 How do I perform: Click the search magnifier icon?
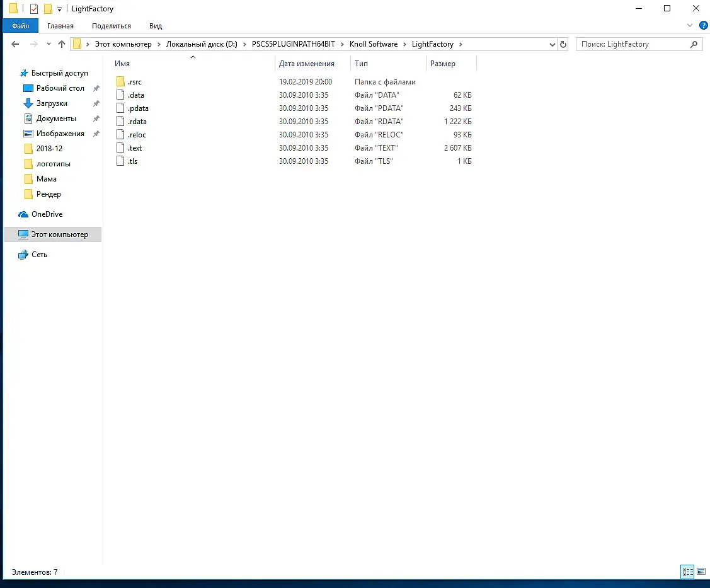coord(694,44)
